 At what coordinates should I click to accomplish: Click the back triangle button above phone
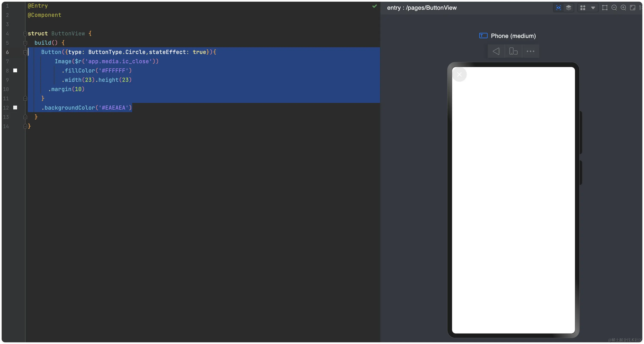(x=496, y=51)
